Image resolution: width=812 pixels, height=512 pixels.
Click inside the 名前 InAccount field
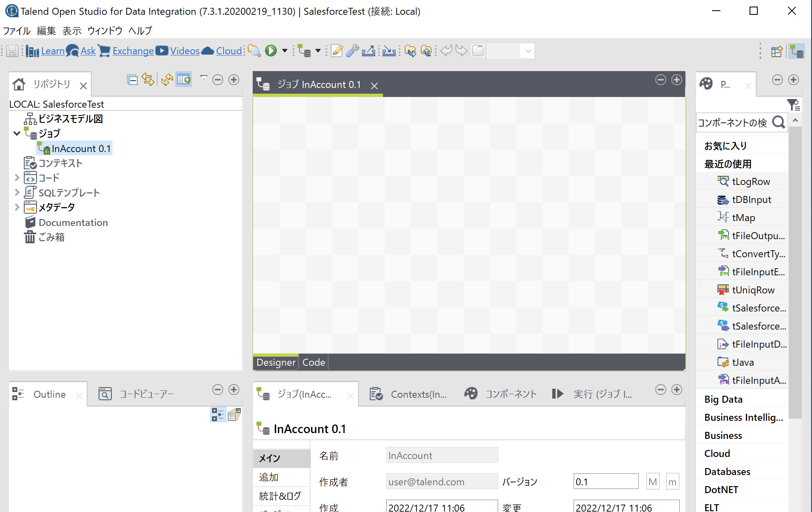(442, 455)
